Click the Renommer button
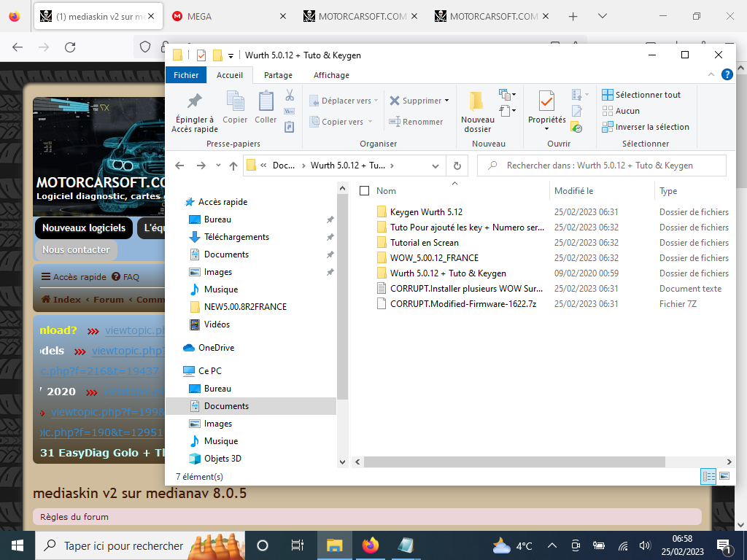The image size is (747, 560). pyautogui.click(x=416, y=122)
